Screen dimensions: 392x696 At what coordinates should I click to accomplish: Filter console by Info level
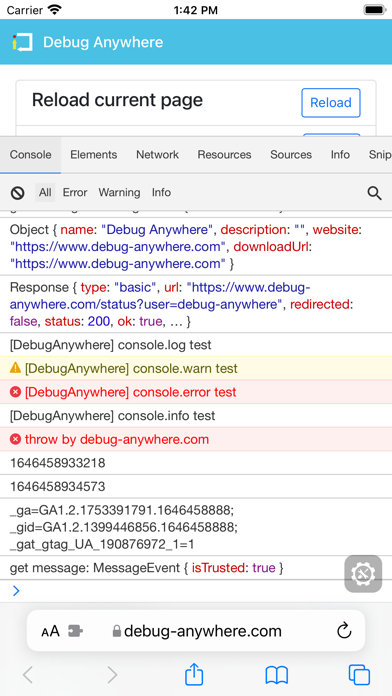pos(161,193)
